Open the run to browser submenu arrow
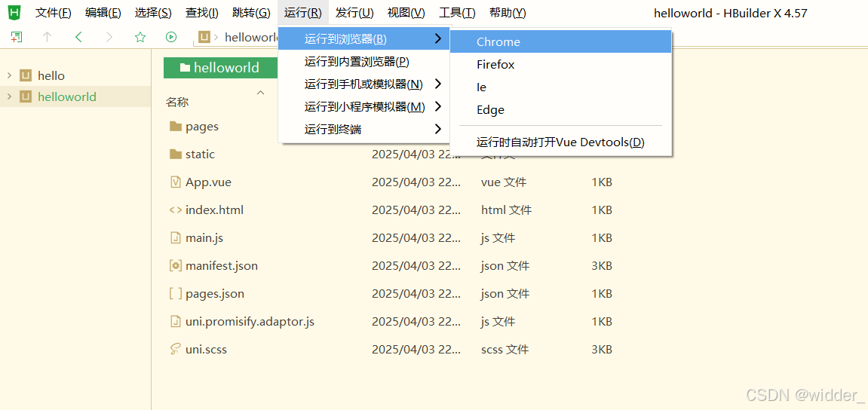 438,38
